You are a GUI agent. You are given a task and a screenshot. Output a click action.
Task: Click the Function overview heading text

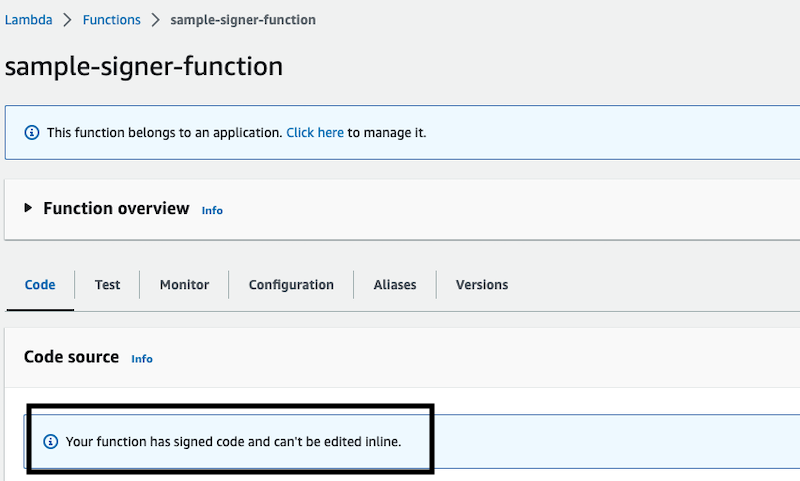point(116,208)
